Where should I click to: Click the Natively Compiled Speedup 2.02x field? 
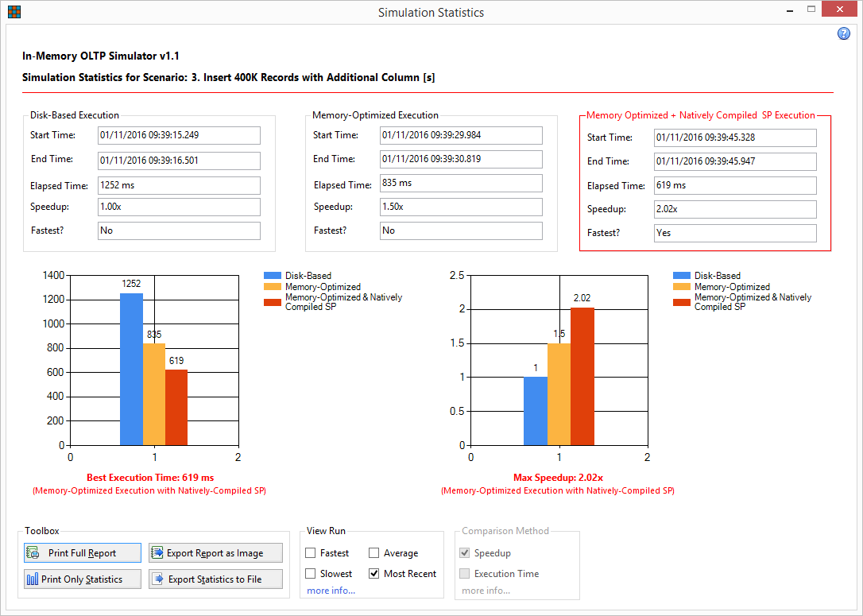(735, 209)
